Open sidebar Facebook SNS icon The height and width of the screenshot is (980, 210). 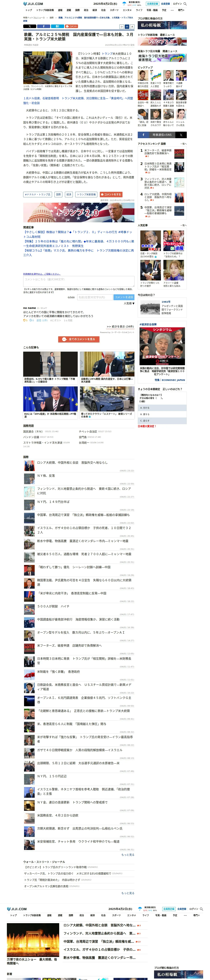click(x=143, y=135)
